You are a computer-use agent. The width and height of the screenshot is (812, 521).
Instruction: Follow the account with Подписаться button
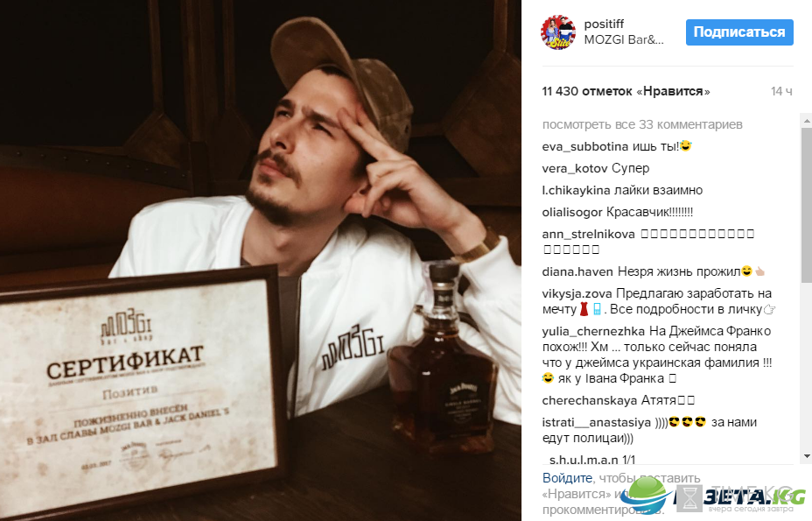click(x=739, y=32)
